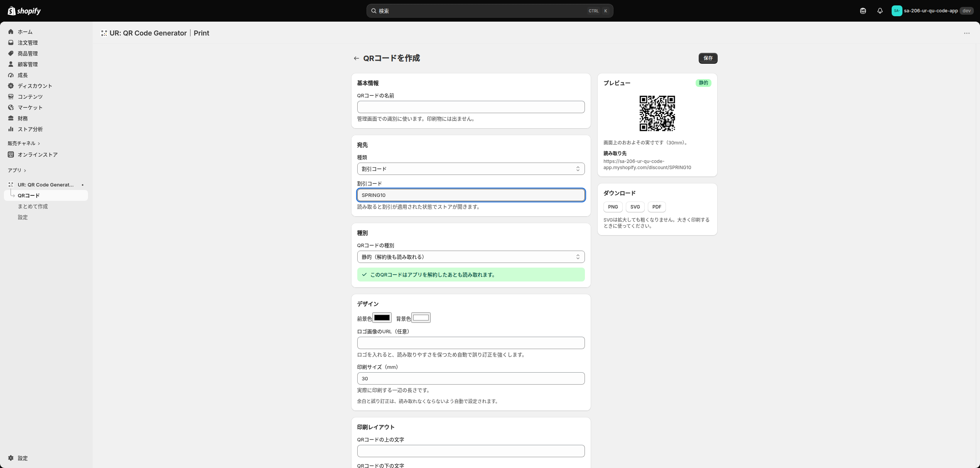Download QR code as PDF
The image size is (980, 468).
[x=657, y=207]
